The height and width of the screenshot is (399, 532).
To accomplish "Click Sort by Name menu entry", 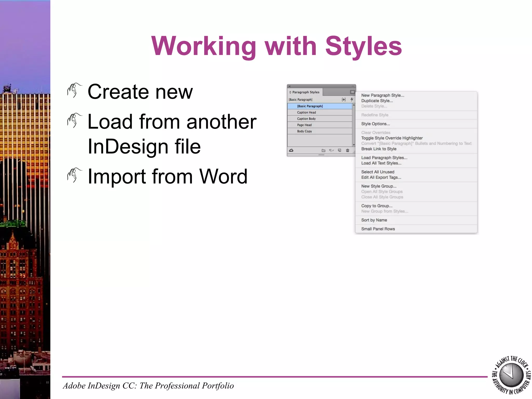I will click(374, 220).
